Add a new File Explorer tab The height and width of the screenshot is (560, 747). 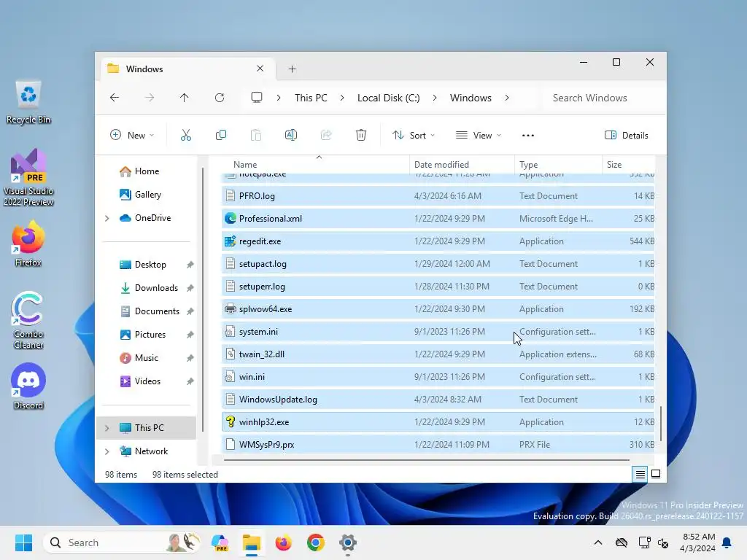point(292,69)
